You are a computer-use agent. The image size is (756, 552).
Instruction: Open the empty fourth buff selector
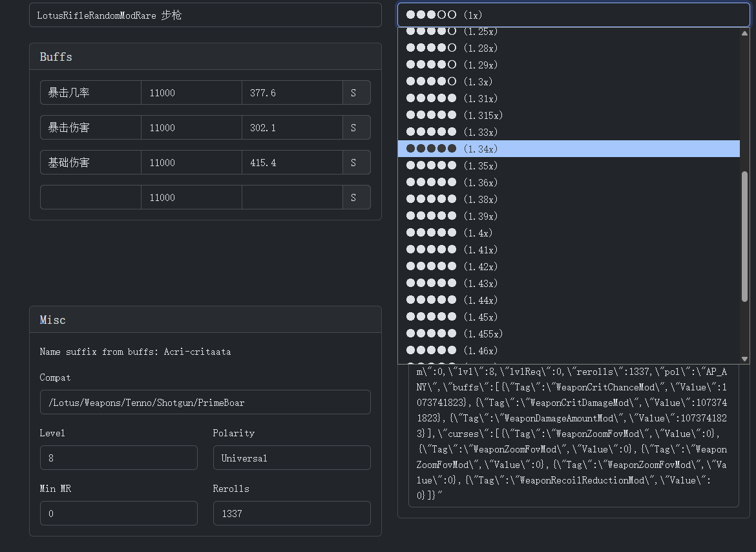click(90, 197)
